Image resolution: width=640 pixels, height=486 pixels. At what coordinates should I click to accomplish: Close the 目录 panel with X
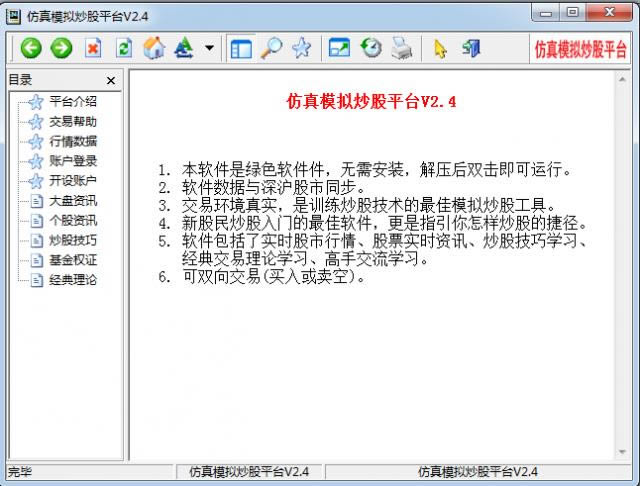tap(111, 80)
